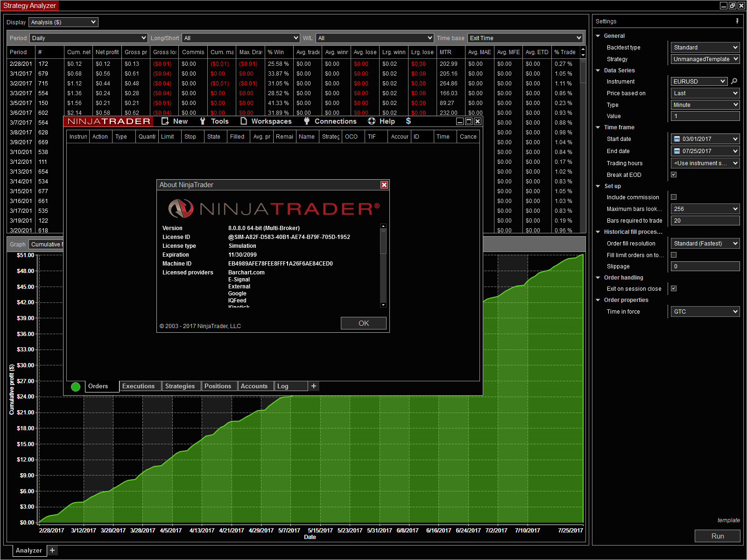Add a new tab next to Analyzer
The height and width of the screenshot is (560, 747).
pos(52,550)
